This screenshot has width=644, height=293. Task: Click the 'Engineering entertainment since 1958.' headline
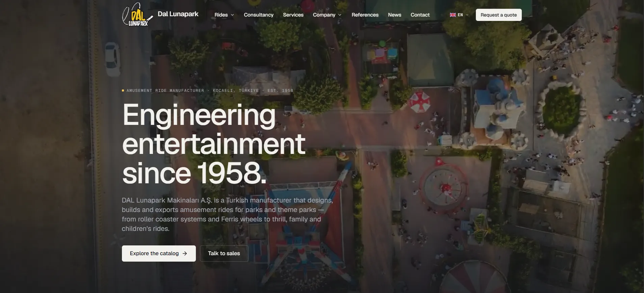tap(213, 144)
